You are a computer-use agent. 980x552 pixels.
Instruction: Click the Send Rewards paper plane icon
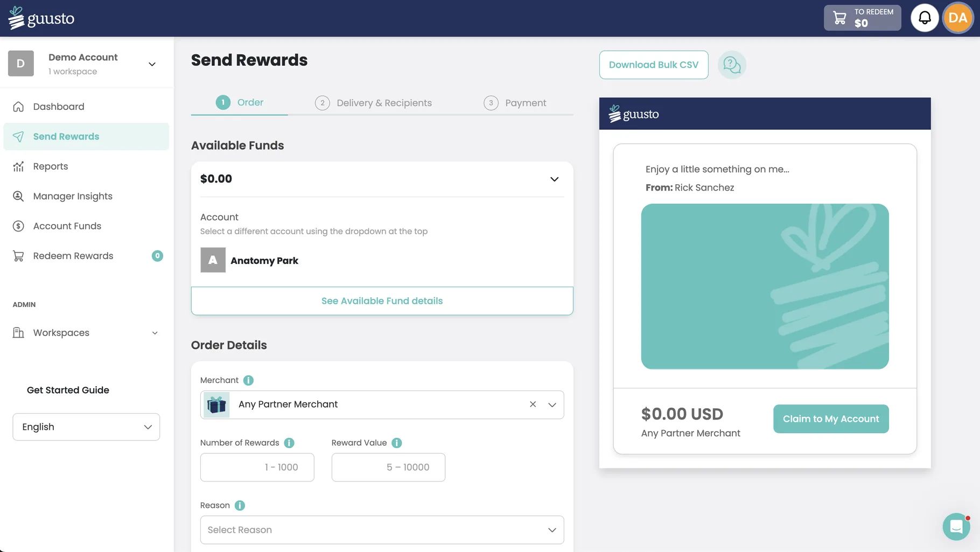[x=18, y=137]
